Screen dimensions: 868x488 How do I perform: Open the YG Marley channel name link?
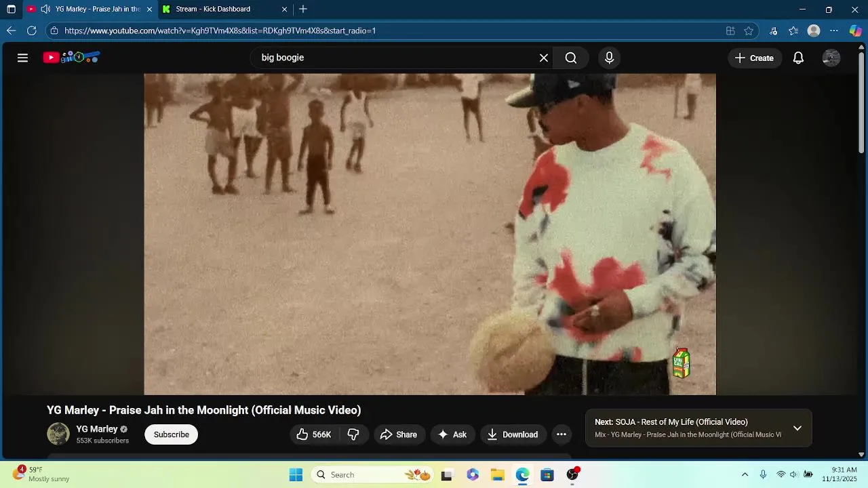(97, 429)
